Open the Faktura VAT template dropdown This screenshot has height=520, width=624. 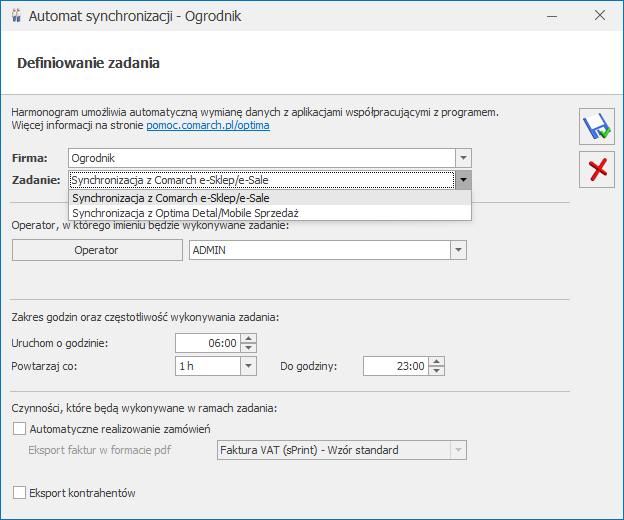(458, 450)
